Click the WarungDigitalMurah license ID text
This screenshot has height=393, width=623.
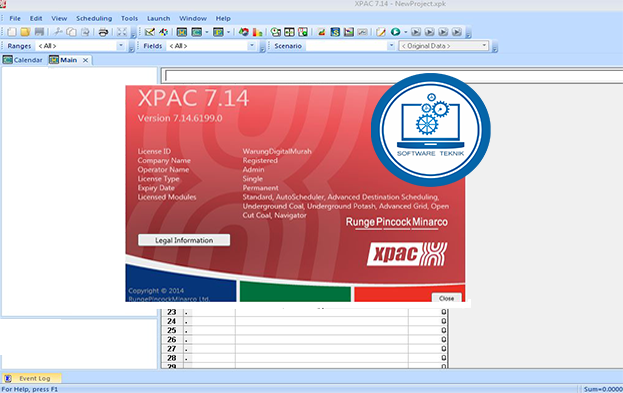pyautogui.click(x=277, y=151)
